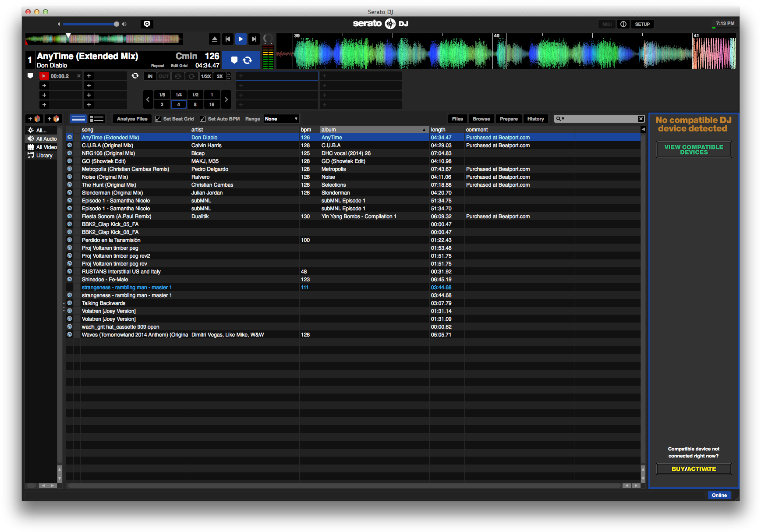Image resolution: width=761 pixels, height=532 pixels.
Task: Select All... in the crates sidebar
Action: 41,131
